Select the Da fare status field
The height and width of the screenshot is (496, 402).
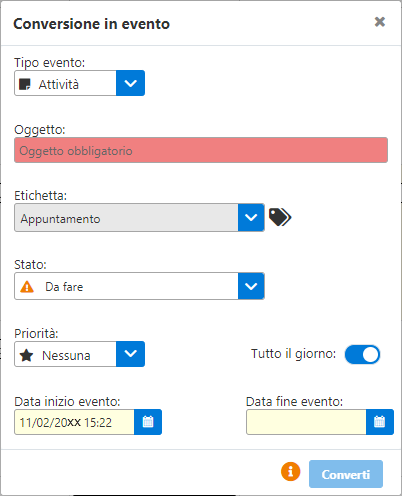[126, 286]
